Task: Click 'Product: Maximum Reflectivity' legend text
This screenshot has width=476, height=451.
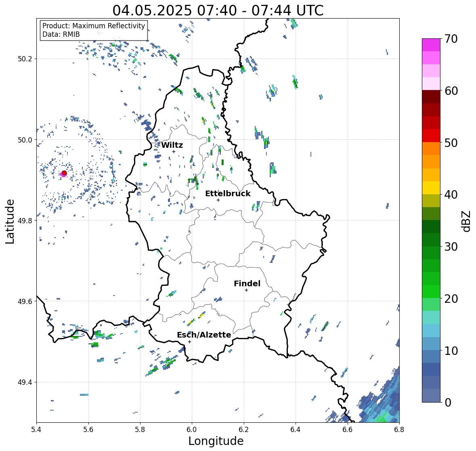Action: [94, 26]
